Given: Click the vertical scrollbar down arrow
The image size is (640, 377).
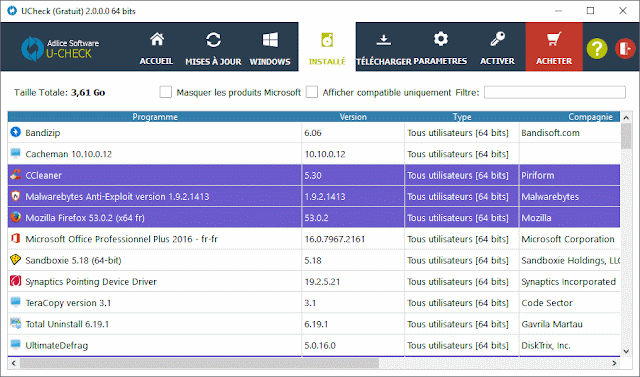Looking at the screenshot, I should click(626, 350).
